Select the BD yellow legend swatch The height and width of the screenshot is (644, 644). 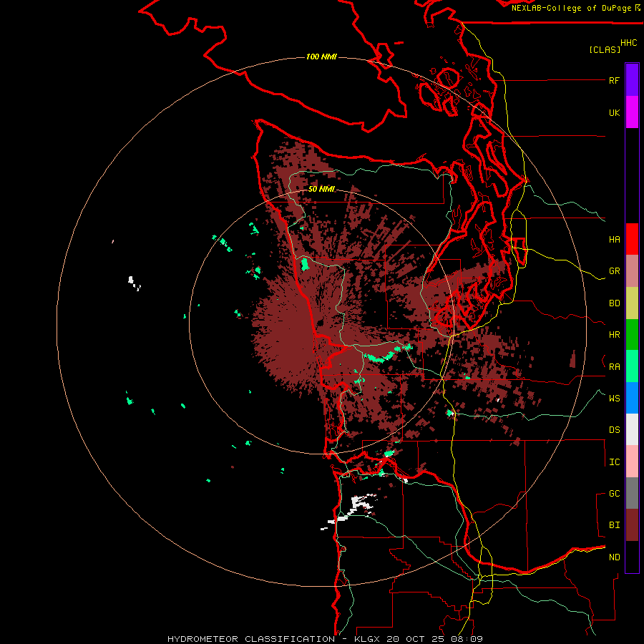pyautogui.click(x=632, y=303)
